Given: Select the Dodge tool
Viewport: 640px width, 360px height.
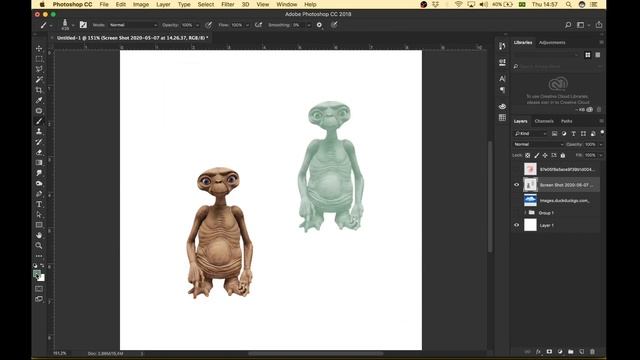Looking at the screenshot, I should click(x=39, y=183).
